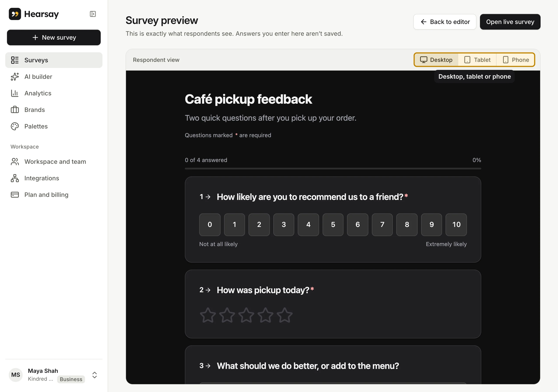The image size is (558, 392).
Task: Click the Analytics bar chart icon
Action: pos(15,93)
